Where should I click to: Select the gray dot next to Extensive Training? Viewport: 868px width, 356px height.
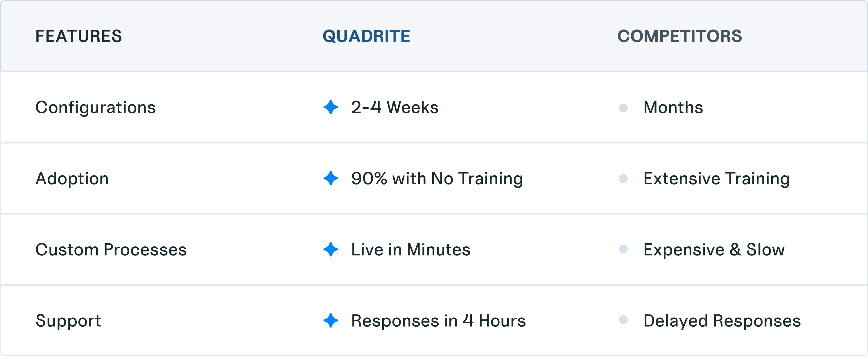[623, 179]
